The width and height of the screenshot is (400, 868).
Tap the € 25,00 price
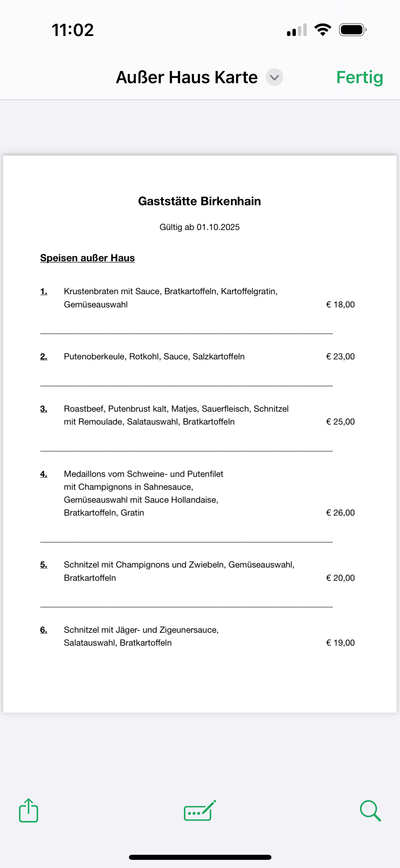click(x=340, y=422)
